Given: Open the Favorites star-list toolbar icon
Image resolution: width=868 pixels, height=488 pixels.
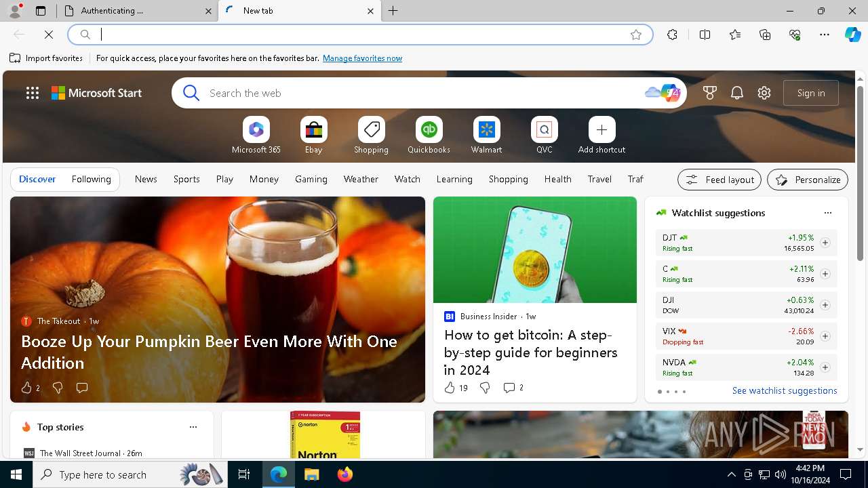Looking at the screenshot, I should 735,35.
